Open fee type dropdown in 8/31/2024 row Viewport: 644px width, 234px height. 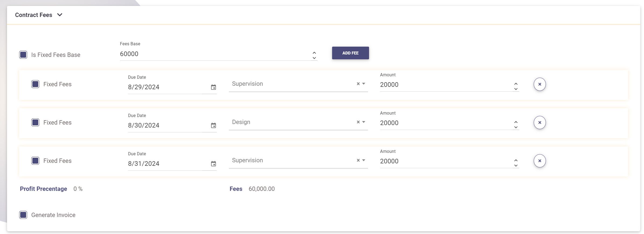(364, 160)
